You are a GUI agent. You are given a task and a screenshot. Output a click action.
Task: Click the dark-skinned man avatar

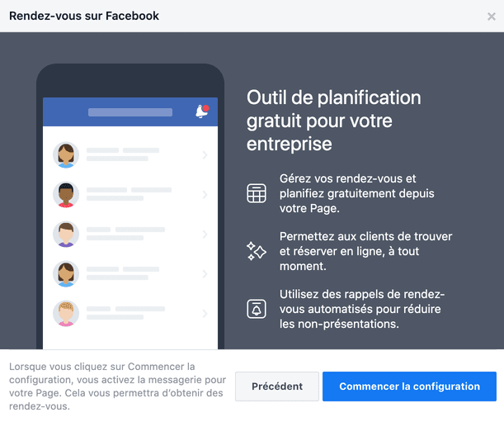[x=66, y=194]
